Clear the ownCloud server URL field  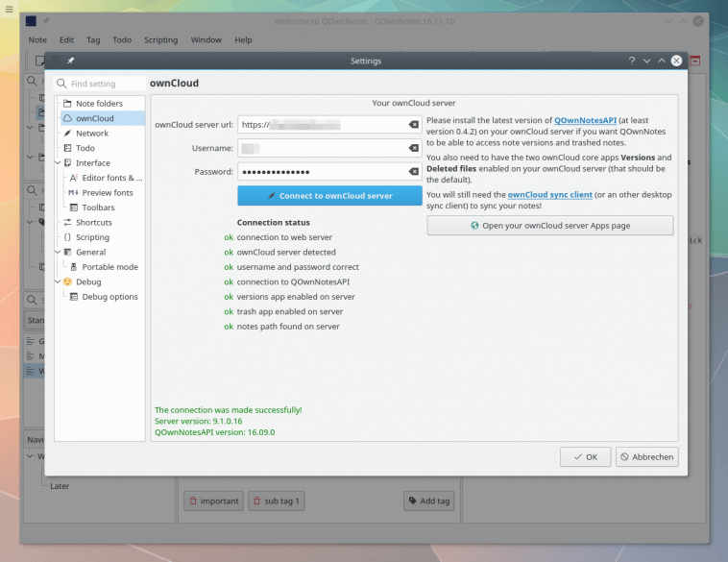tap(413, 125)
